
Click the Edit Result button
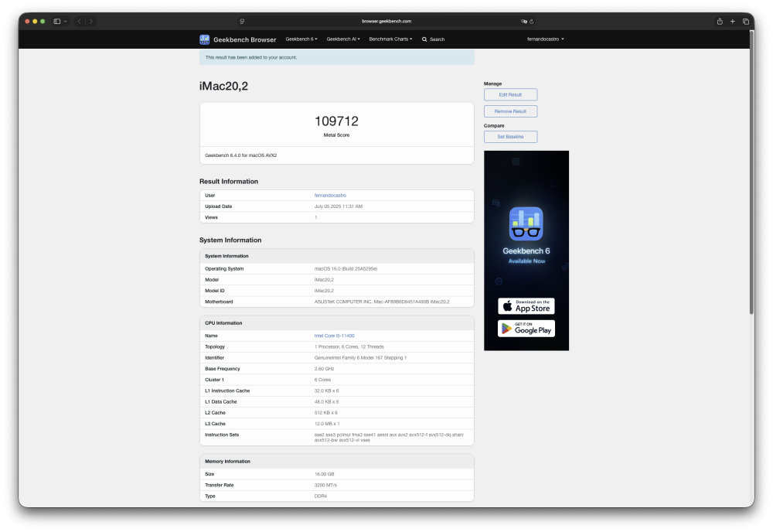click(x=510, y=94)
